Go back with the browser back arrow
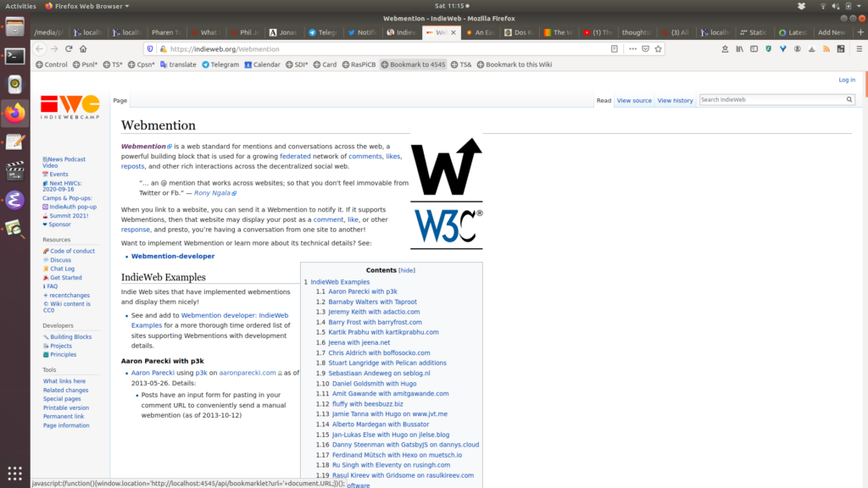The height and width of the screenshot is (488, 868). [x=39, y=48]
